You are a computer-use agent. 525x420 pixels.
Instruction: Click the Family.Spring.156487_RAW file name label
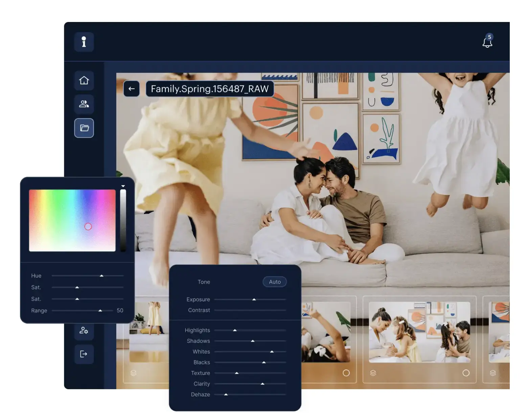(x=210, y=89)
